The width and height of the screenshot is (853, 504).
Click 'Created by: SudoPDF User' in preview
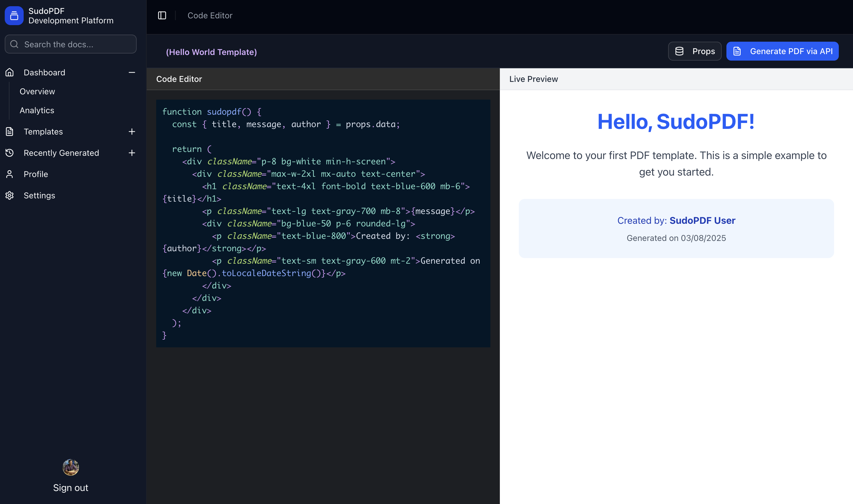(676, 221)
